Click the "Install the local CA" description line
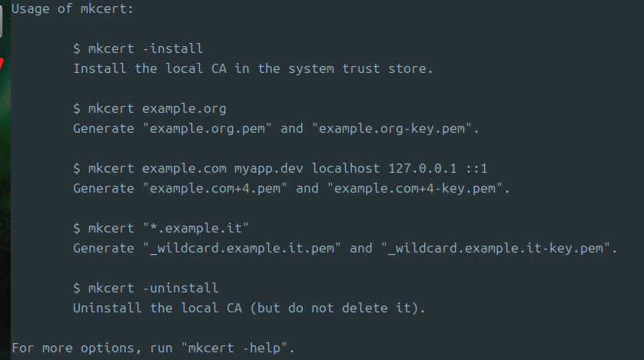 [254, 68]
